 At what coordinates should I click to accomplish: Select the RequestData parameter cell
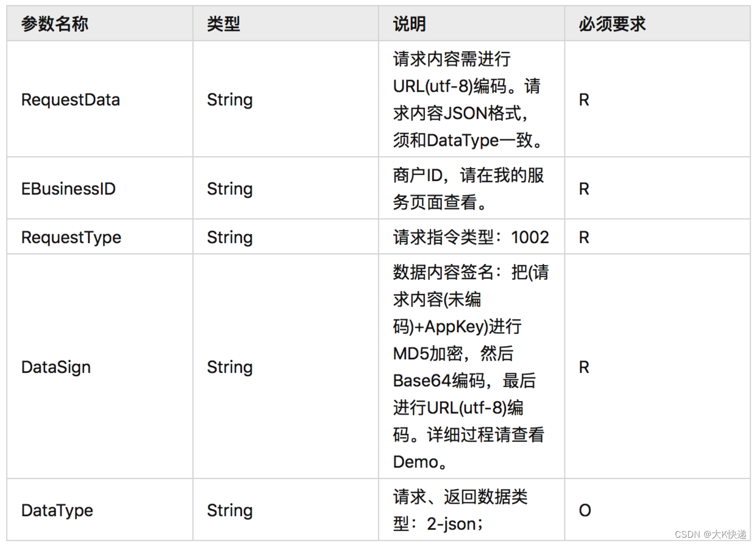[x=70, y=100]
